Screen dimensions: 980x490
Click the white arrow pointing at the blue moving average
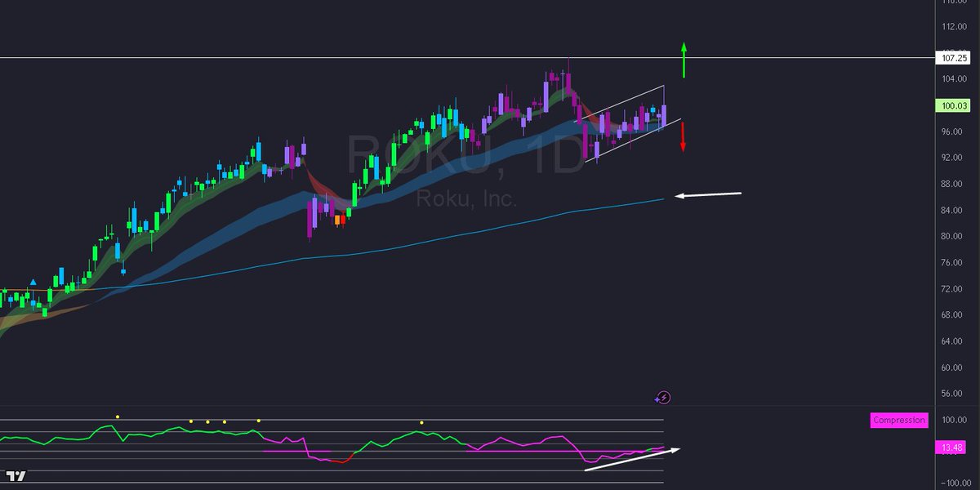706,194
